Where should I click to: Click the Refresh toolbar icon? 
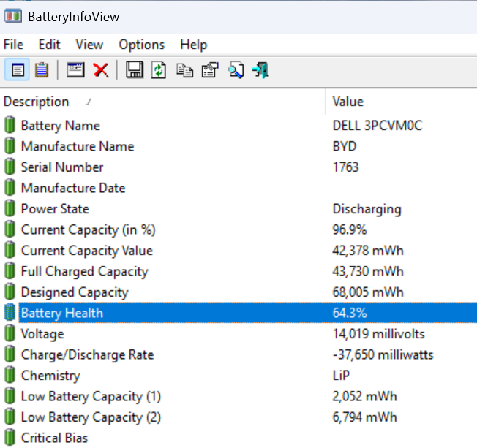point(159,70)
